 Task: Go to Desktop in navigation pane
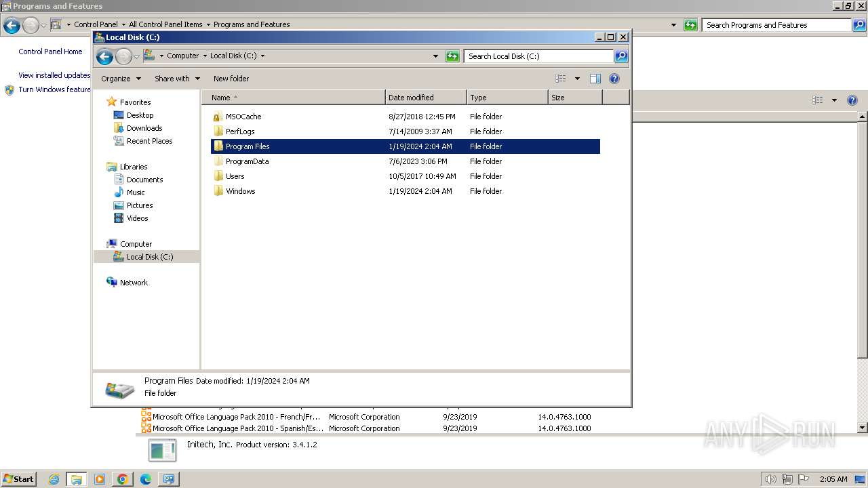tap(140, 115)
